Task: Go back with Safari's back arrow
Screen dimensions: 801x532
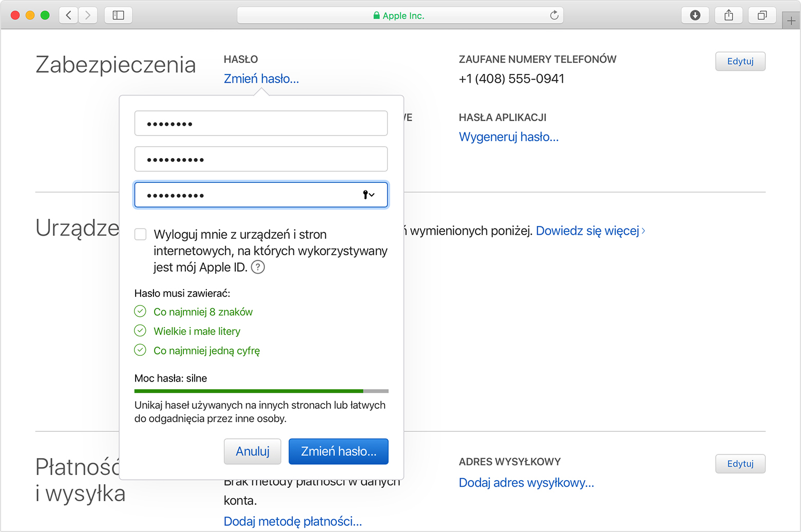Action: (x=69, y=15)
